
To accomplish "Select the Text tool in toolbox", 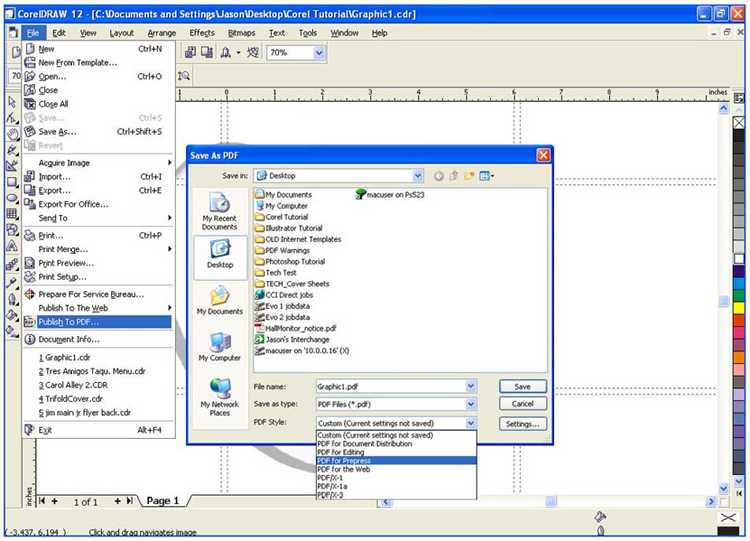I will point(12,246).
